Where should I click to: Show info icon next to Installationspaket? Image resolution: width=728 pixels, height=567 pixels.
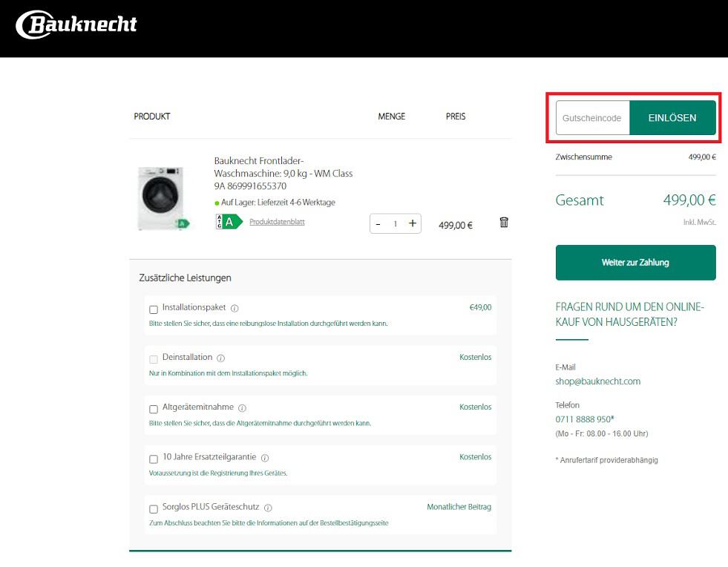click(x=235, y=308)
